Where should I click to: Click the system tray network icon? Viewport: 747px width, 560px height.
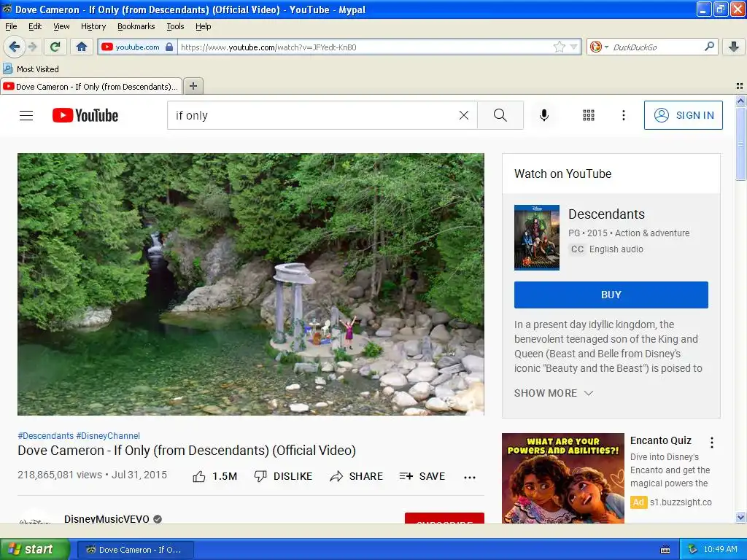(x=693, y=550)
